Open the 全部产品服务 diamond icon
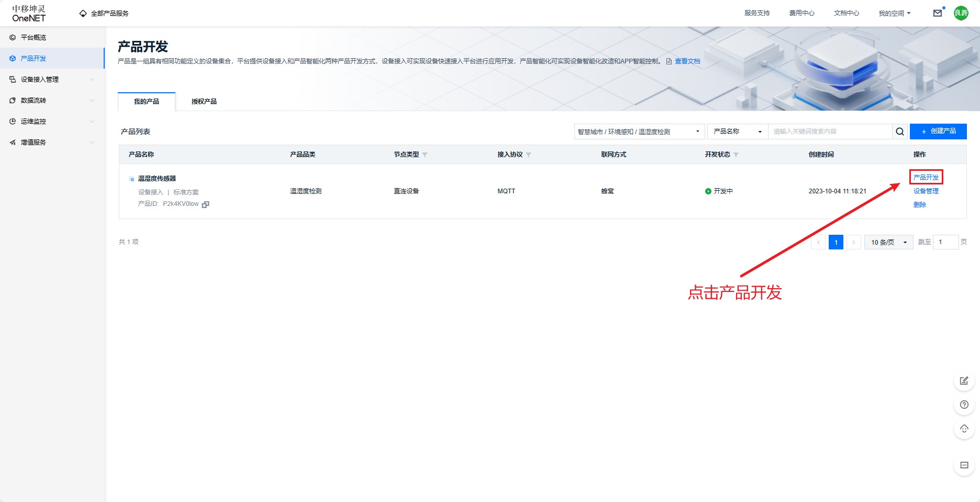980x502 pixels. tap(83, 14)
